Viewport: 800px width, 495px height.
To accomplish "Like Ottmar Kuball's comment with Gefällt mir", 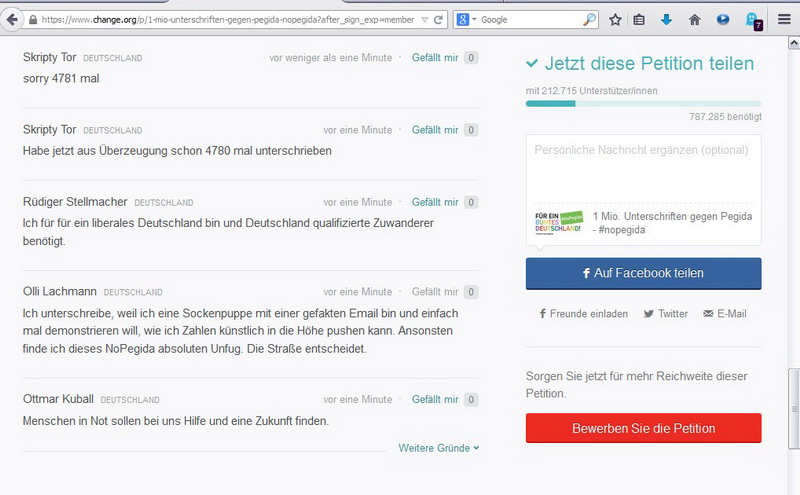I will [435, 399].
